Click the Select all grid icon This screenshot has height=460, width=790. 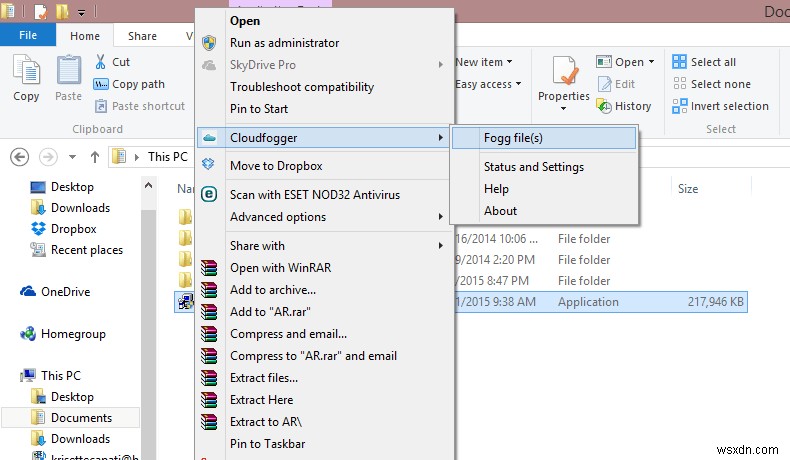point(679,62)
